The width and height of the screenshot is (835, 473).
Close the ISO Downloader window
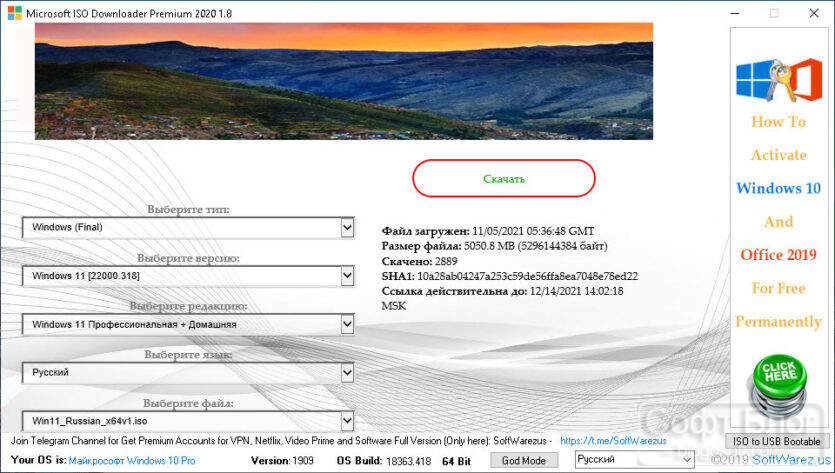814,13
